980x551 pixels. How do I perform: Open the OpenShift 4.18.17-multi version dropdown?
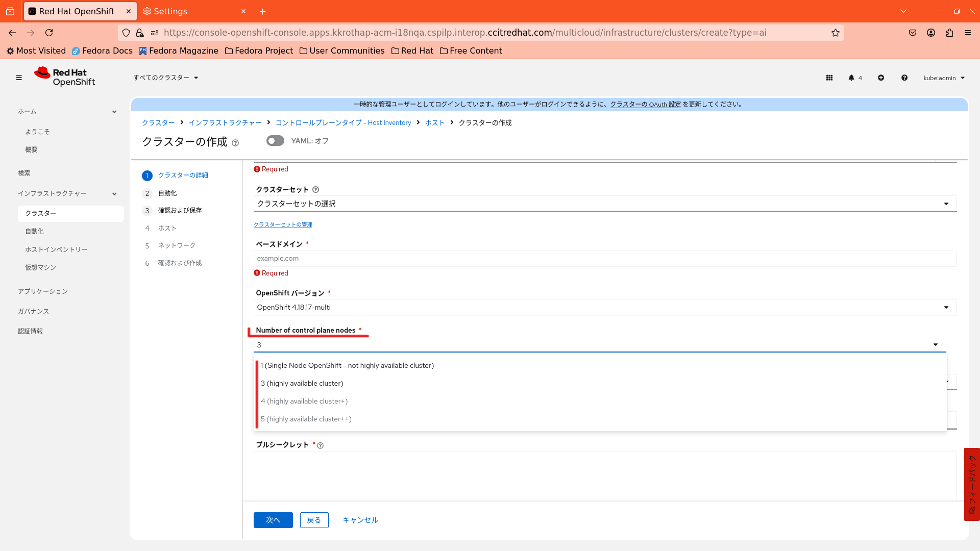tap(604, 307)
